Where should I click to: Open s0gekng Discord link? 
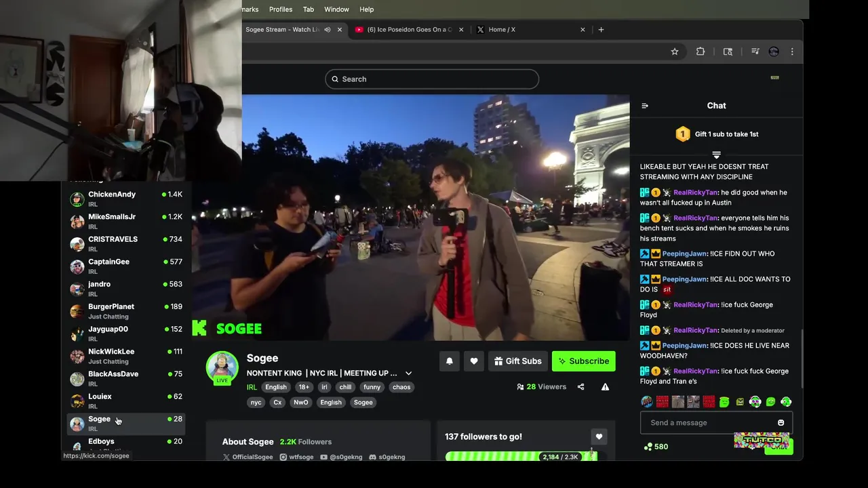coord(387,457)
